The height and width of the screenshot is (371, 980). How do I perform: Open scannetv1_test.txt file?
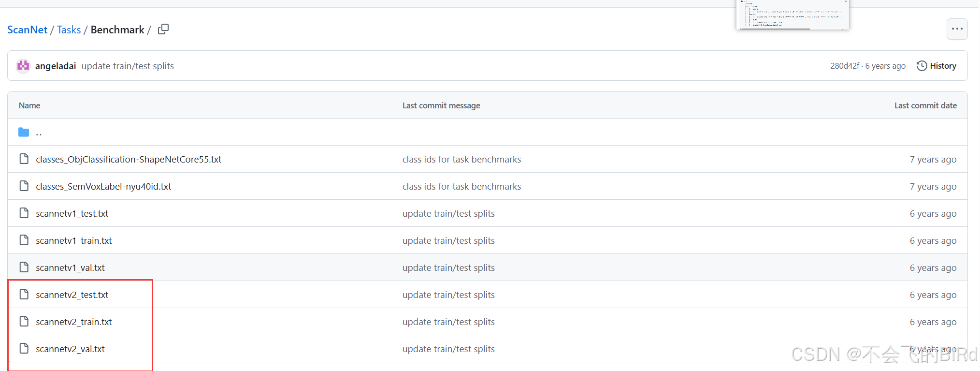coord(72,213)
